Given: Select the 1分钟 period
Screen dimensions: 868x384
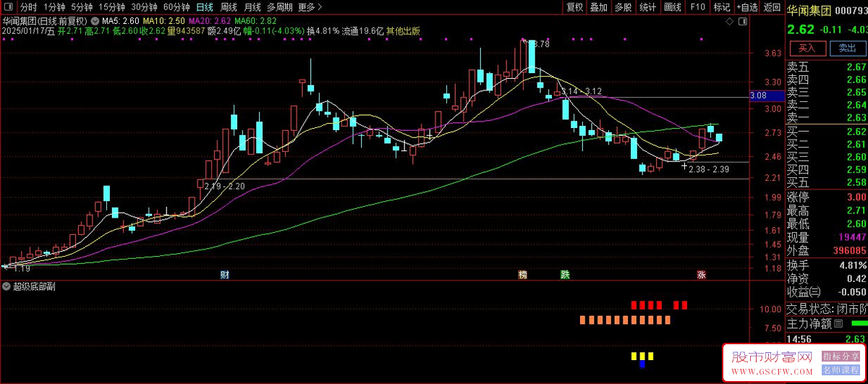Looking at the screenshot, I should tap(54, 7).
